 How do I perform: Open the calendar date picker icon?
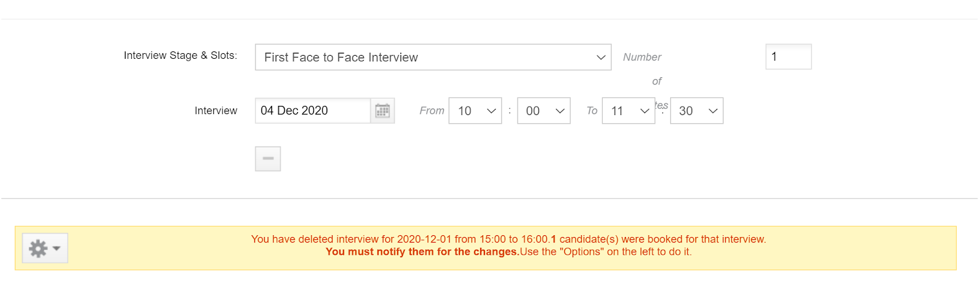pyautogui.click(x=382, y=111)
